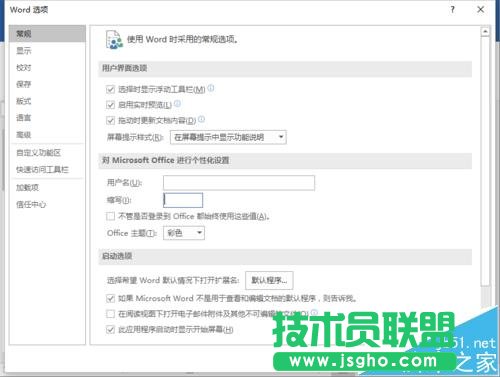Open 信任中心 category
Image resolution: width=500 pixels, height=377 pixels.
coord(47,204)
